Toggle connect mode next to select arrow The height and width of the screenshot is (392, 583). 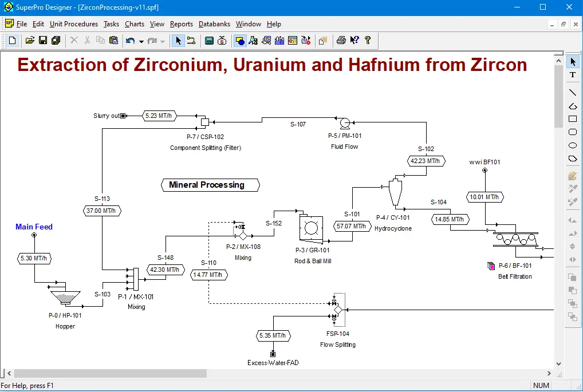click(x=191, y=41)
